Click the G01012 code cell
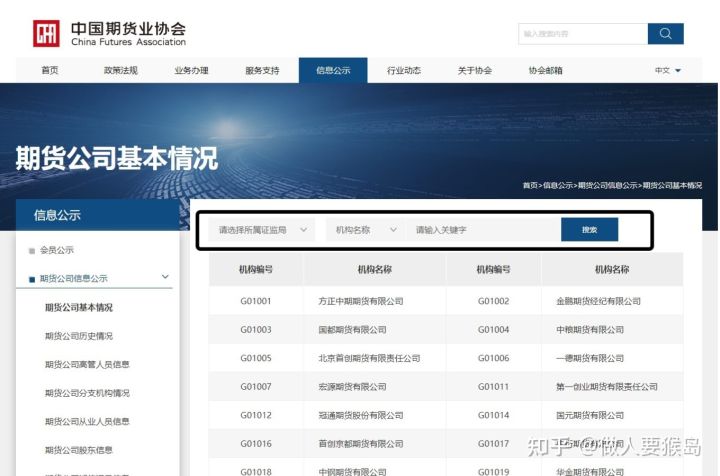 point(256,415)
